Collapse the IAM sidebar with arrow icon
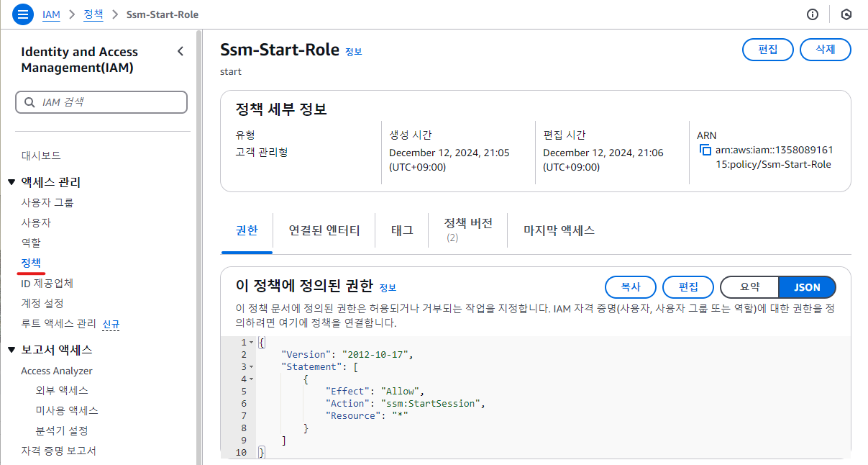The image size is (868, 465). (x=181, y=51)
